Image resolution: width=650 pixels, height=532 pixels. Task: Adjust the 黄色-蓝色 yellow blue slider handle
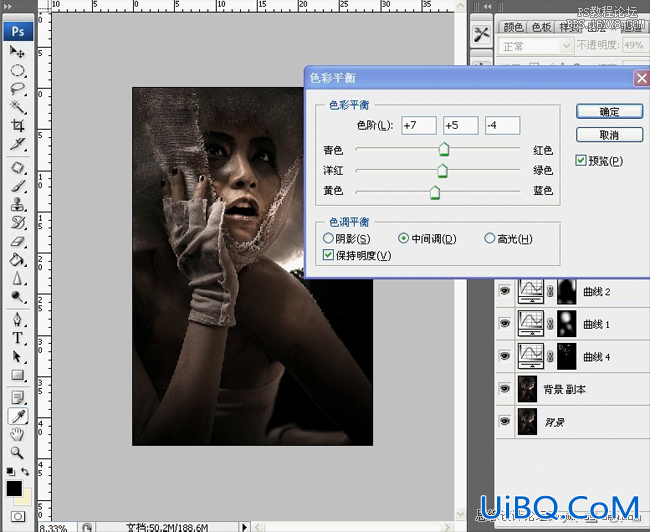pos(434,192)
